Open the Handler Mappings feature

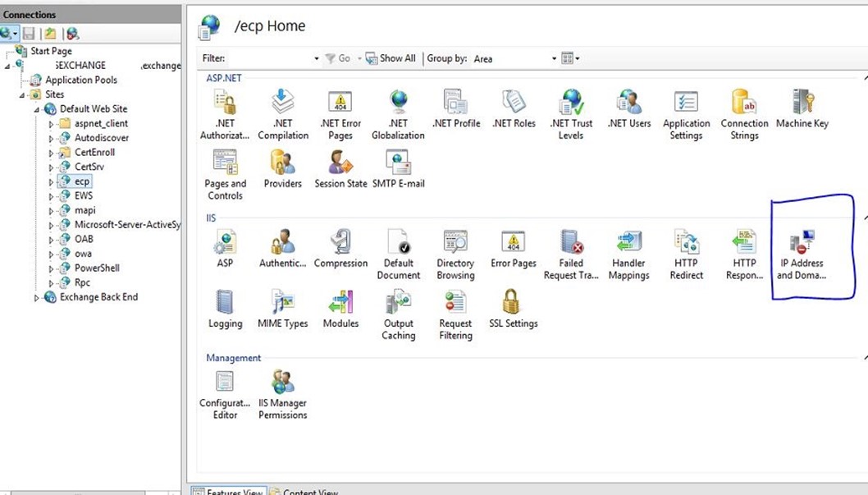(x=628, y=254)
